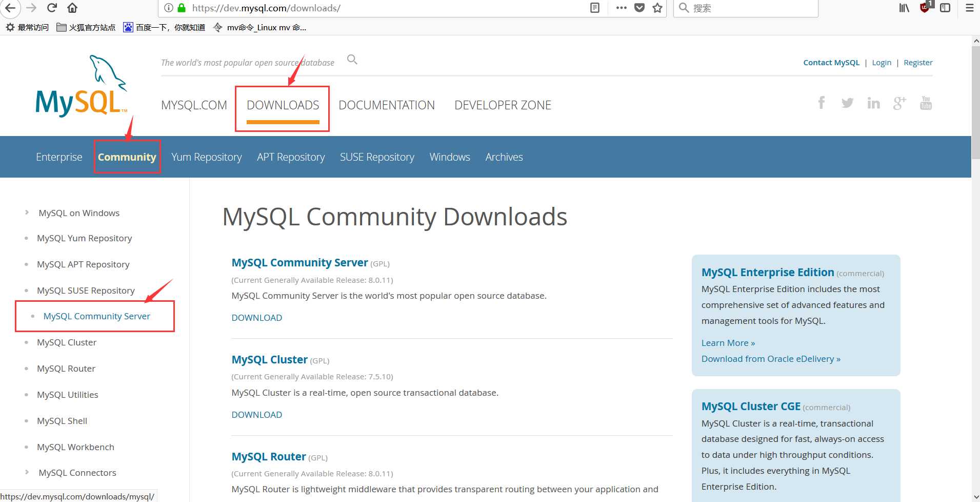Click DOWNLOAD under MySQL Community Server
The width and height of the screenshot is (980, 502).
(257, 318)
